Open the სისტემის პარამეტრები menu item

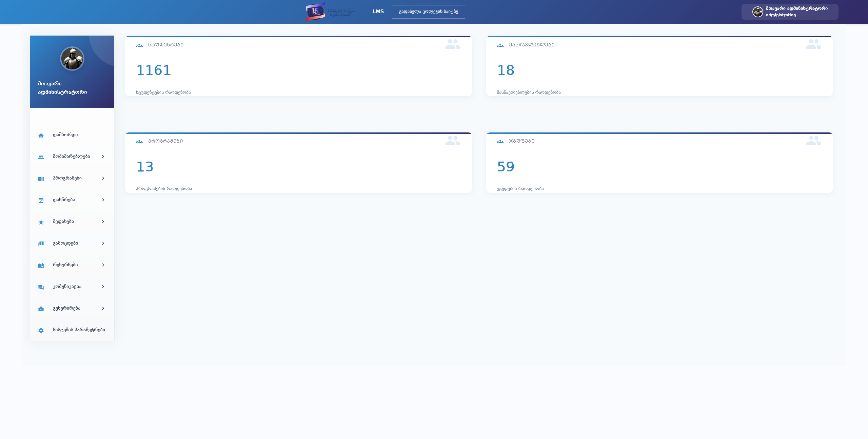pyautogui.click(x=79, y=330)
